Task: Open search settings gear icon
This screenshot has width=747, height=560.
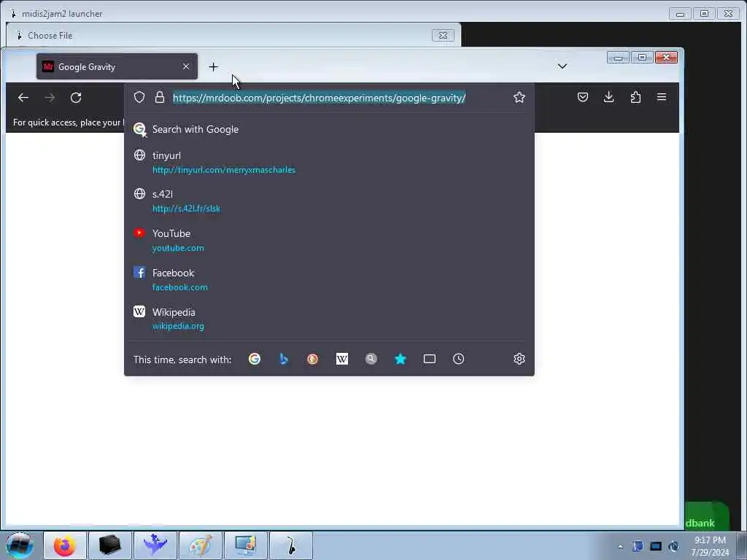Action: click(519, 359)
